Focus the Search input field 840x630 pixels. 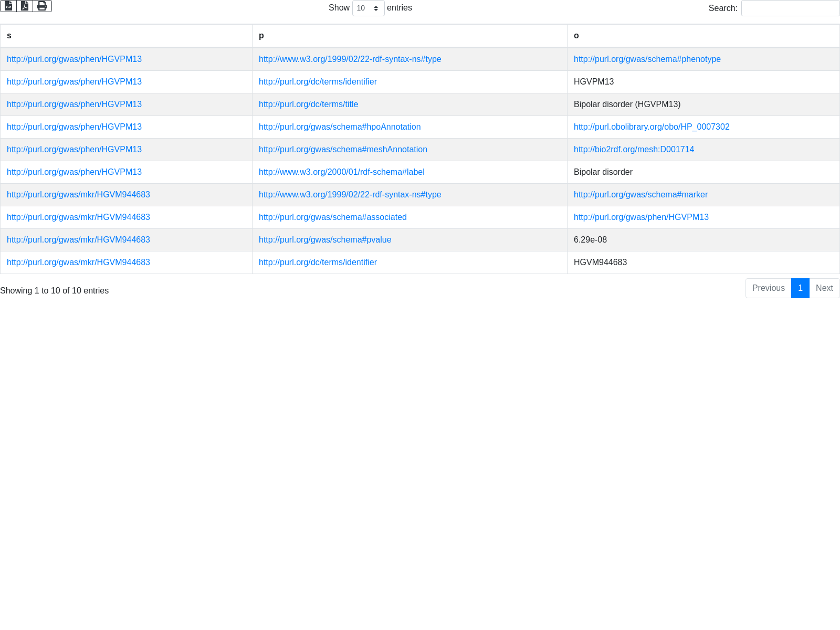pos(790,8)
